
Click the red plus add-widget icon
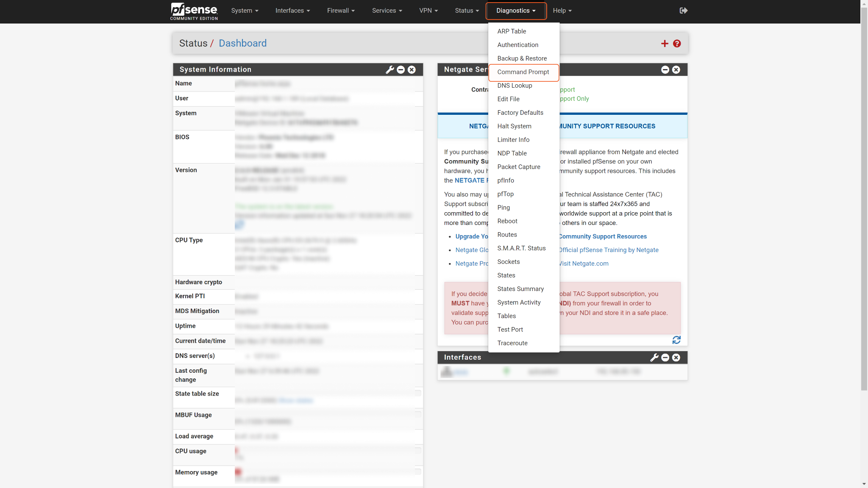(x=665, y=44)
